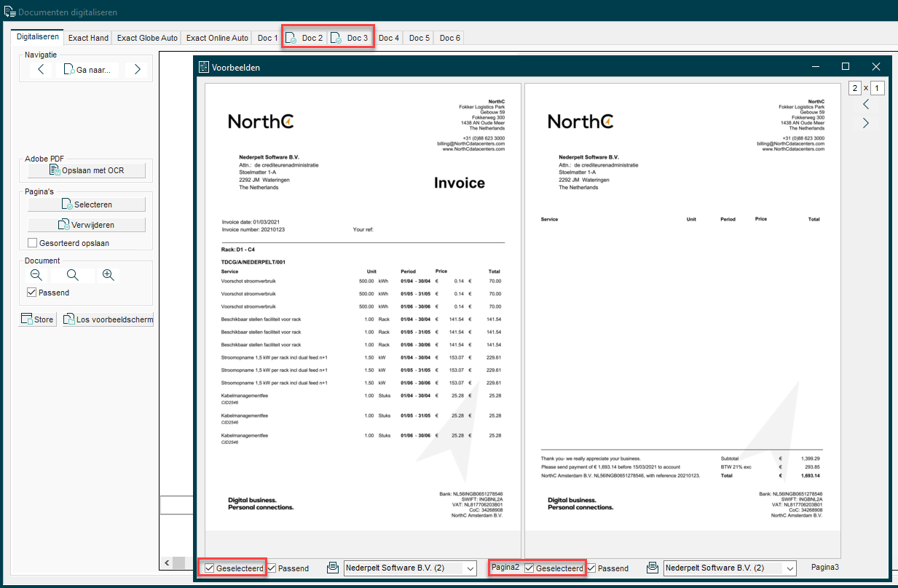The height and width of the screenshot is (588, 898).
Task: Click the Verwijderen pages button
Action: coord(86,225)
